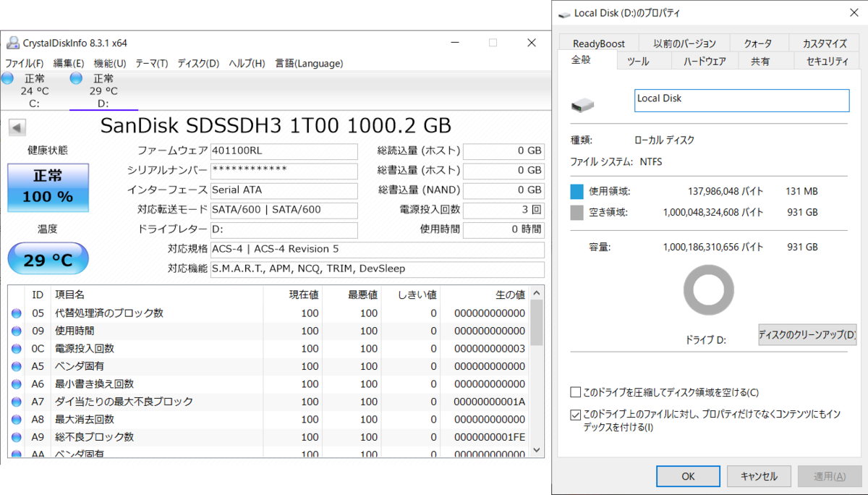Click status orb for attribute A9
Image resolution: width=868 pixels, height=495 pixels.
click(x=16, y=437)
